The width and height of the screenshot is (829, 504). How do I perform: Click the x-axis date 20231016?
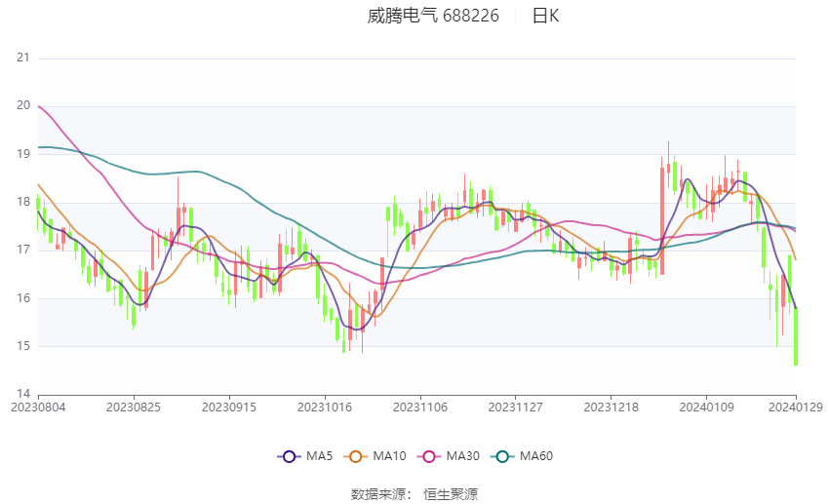[325, 407]
